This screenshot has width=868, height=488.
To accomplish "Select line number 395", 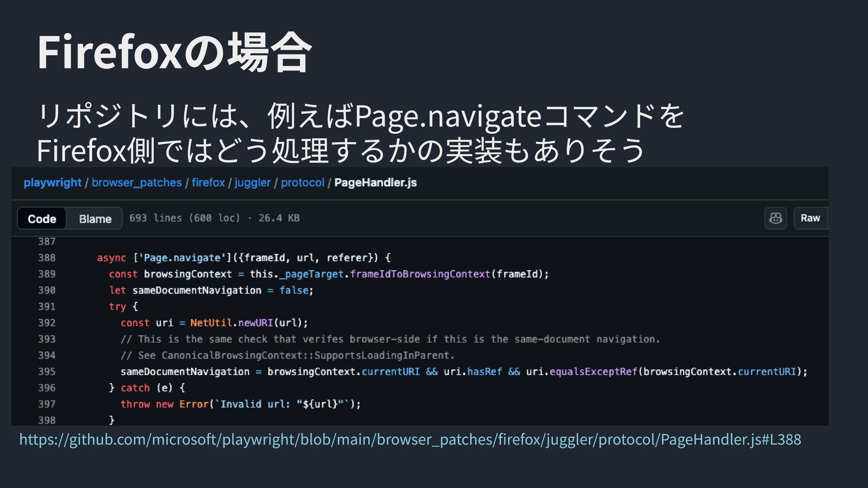I will (47, 372).
